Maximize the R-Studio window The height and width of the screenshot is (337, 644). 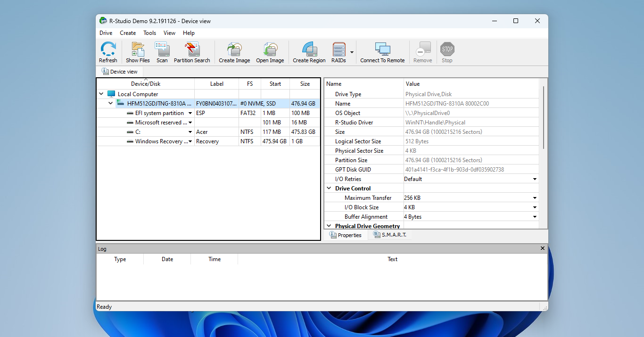[516, 21]
